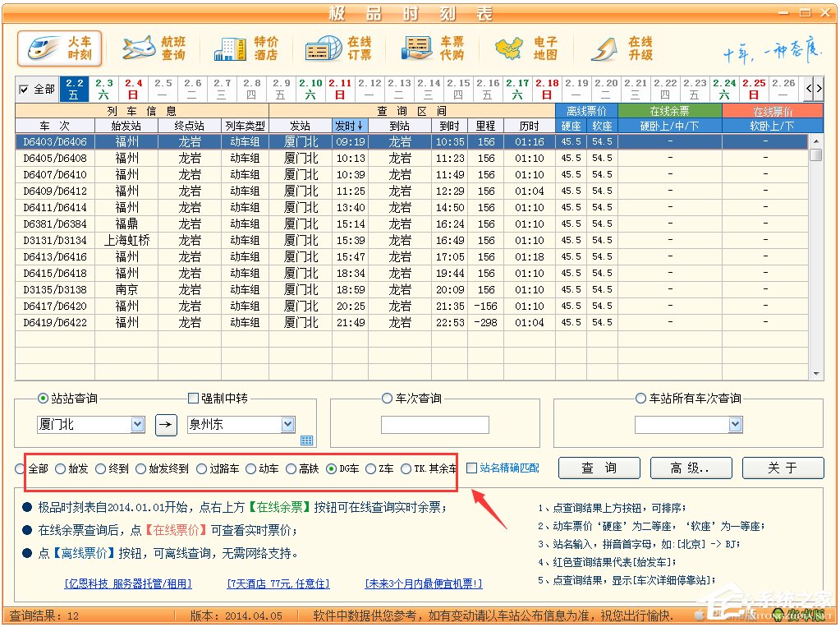This screenshot has width=840, height=627.
Task: Click the 在线余票 online tickets button
Action: click(670, 111)
